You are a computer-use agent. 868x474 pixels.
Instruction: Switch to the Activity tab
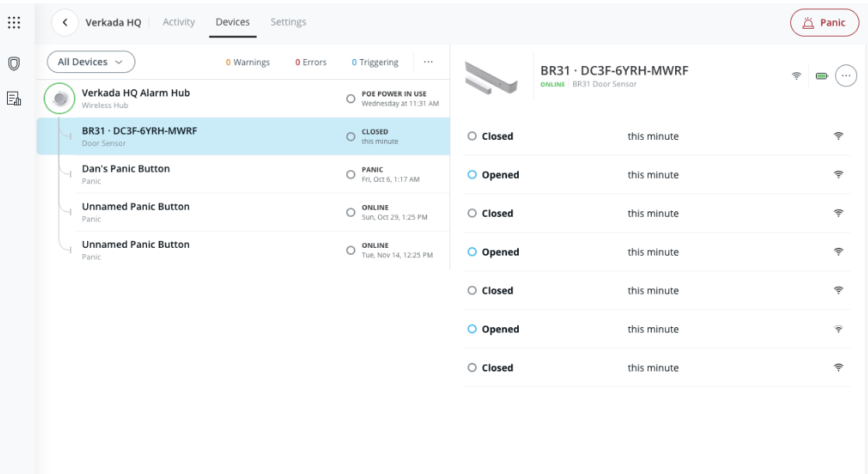(x=179, y=23)
